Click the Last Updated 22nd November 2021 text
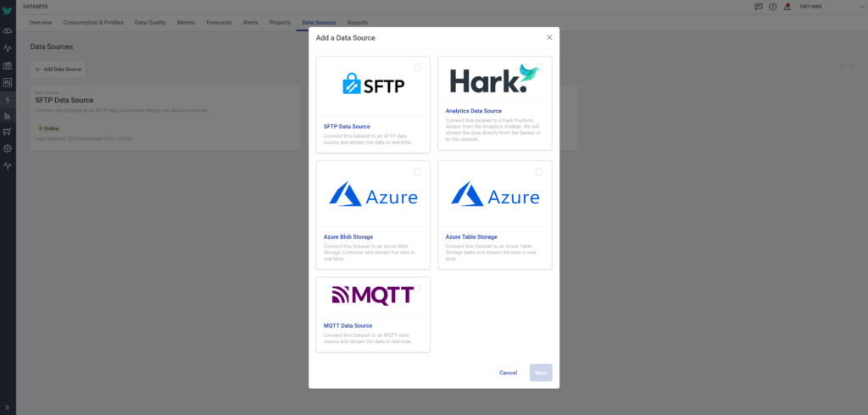 (84, 138)
